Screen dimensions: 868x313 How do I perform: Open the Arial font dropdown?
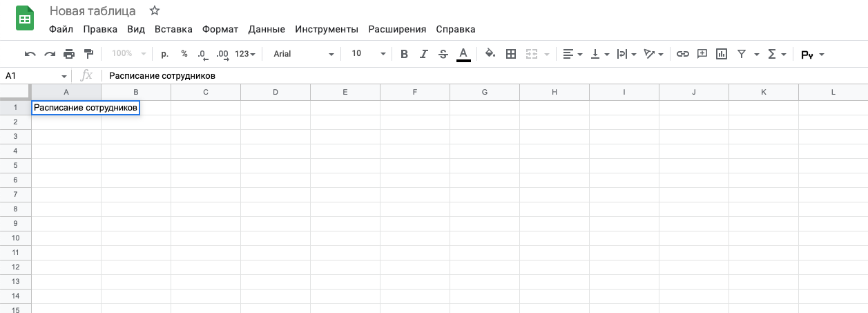click(303, 54)
